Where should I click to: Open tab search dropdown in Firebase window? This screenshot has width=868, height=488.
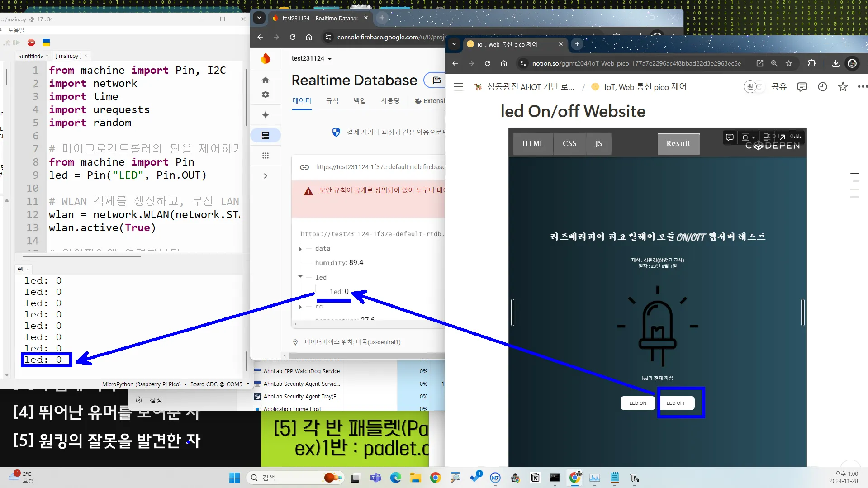(259, 18)
